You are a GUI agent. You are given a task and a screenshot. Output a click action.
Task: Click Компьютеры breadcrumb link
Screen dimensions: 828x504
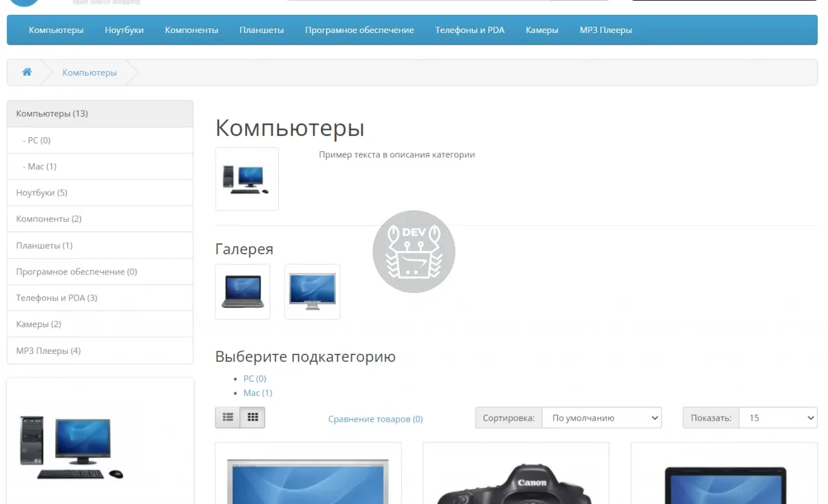89,72
